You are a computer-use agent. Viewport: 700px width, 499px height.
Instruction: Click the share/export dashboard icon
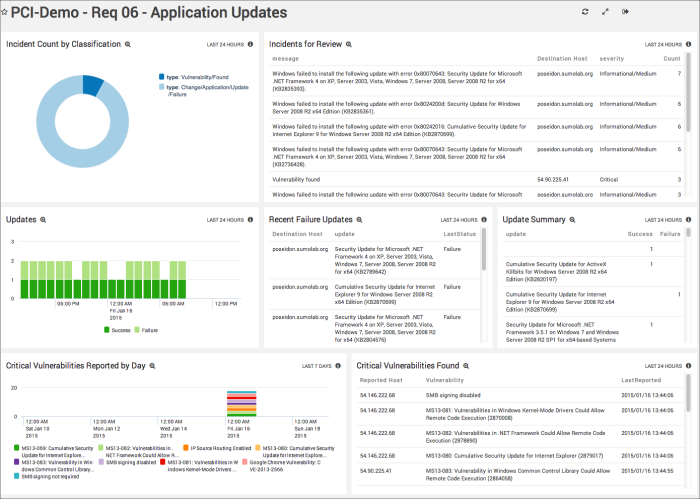[626, 12]
